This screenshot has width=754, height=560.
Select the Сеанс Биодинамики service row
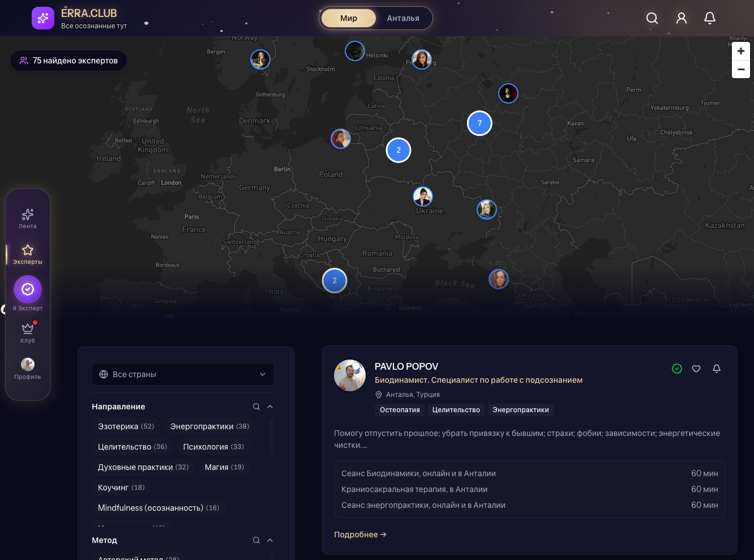point(530,473)
